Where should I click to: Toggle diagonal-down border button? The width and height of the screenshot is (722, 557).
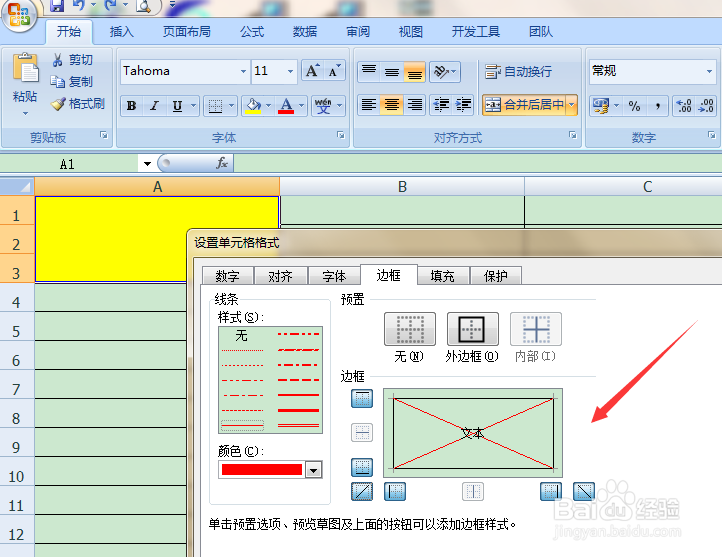click(584, 491)
